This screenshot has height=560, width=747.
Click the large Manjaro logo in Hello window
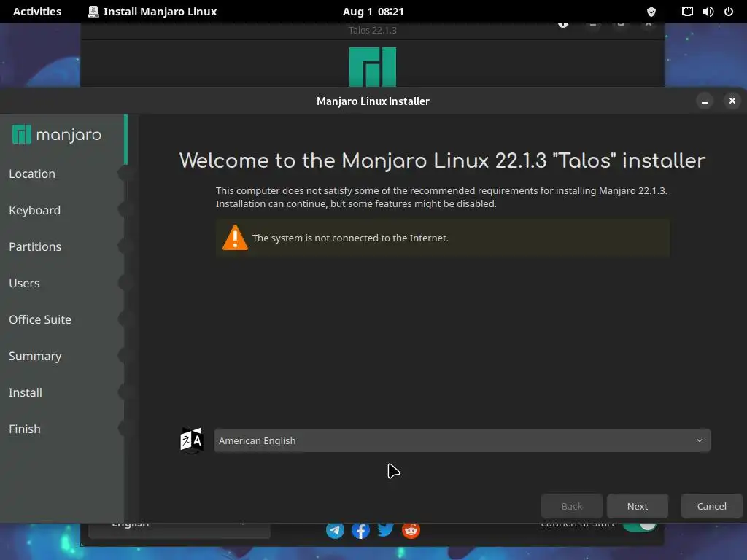pyautogui.click(x=373, y=66)
